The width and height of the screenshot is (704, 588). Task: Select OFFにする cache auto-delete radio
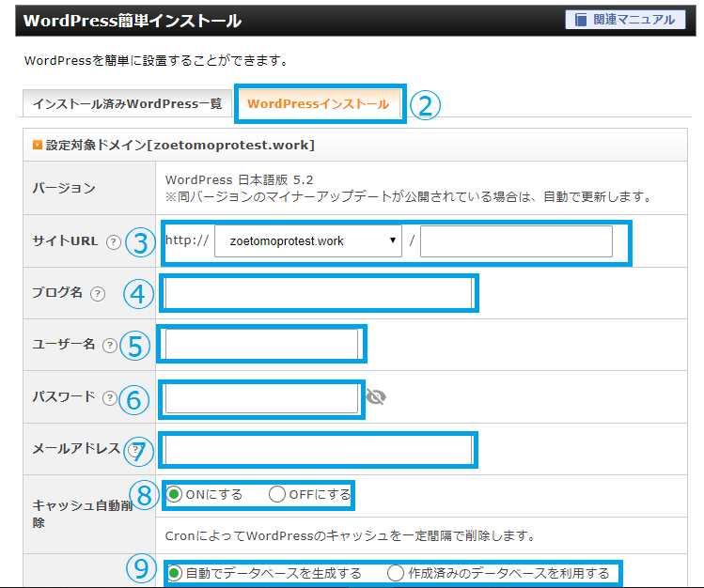click(277, 494)
